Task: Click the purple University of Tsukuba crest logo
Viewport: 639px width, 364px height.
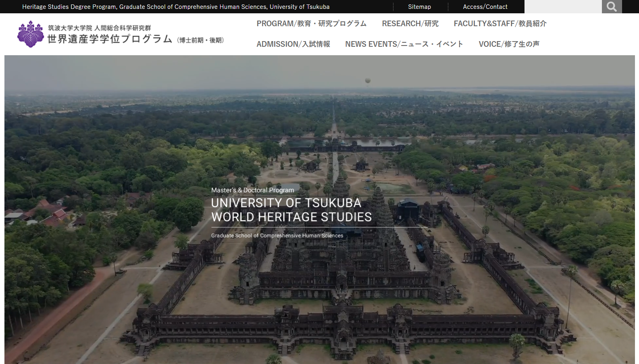Action: click(31, 34)
